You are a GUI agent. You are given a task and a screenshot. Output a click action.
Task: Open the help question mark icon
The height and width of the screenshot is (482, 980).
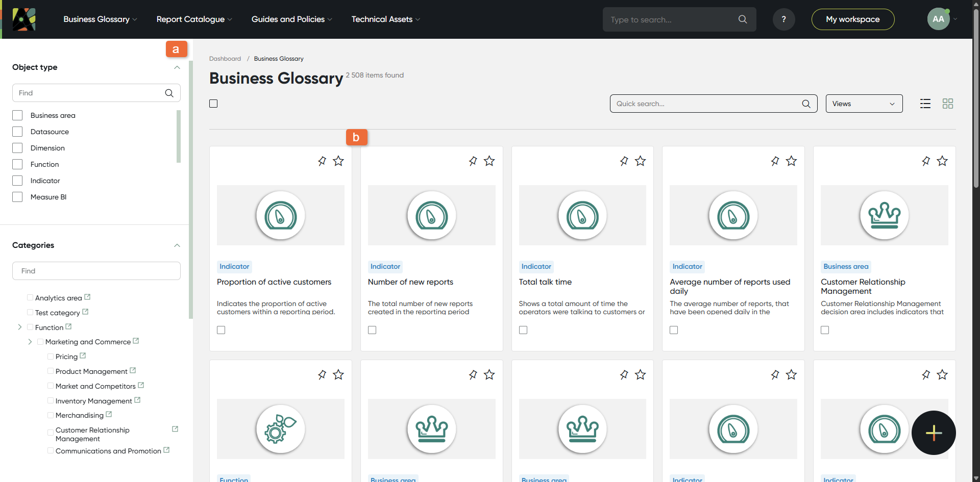783,19
